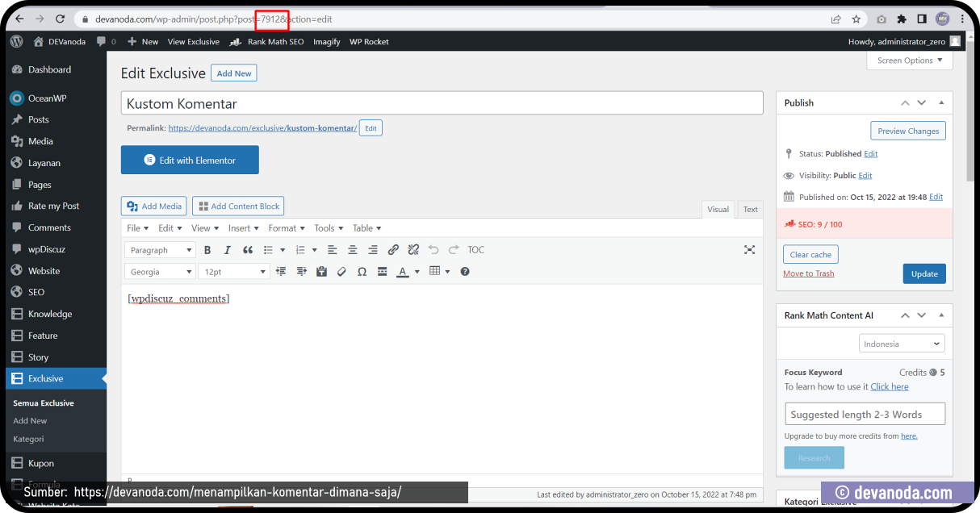Open text color dropdown arrow
980x513 pixels.
click(417, 272)
